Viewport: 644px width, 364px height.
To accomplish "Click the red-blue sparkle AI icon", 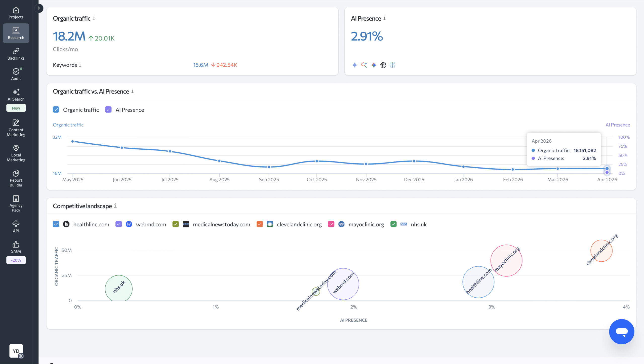I will point(374,65).
